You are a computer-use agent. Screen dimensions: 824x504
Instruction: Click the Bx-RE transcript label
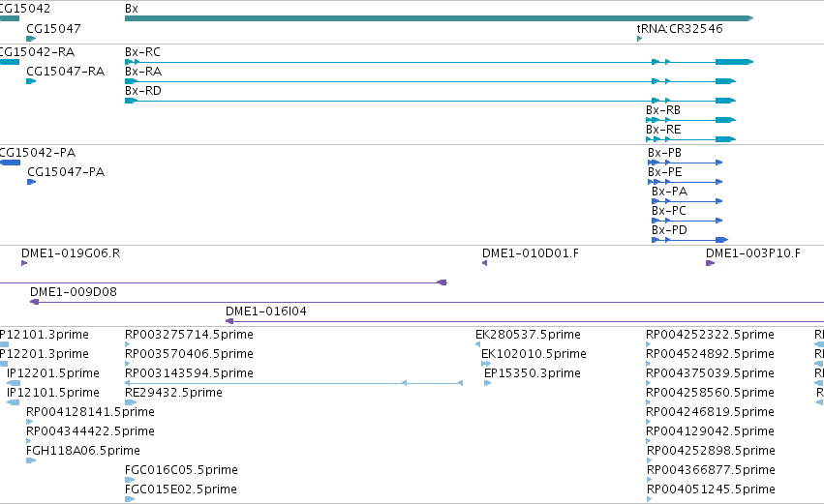(663, 130)
